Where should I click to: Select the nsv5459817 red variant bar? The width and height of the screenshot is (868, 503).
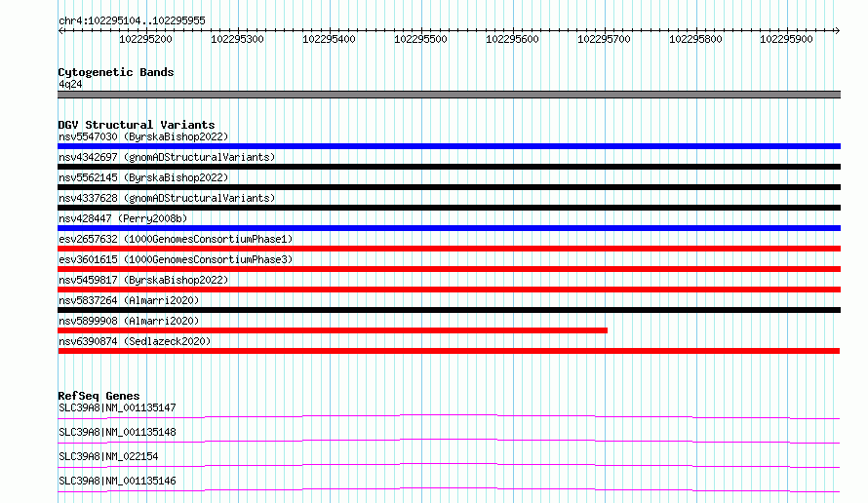(449, 290)
